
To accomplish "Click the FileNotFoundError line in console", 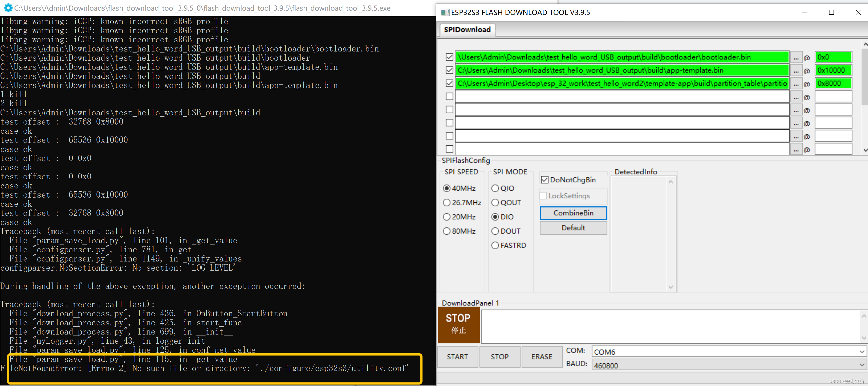I will click(205, 368).
